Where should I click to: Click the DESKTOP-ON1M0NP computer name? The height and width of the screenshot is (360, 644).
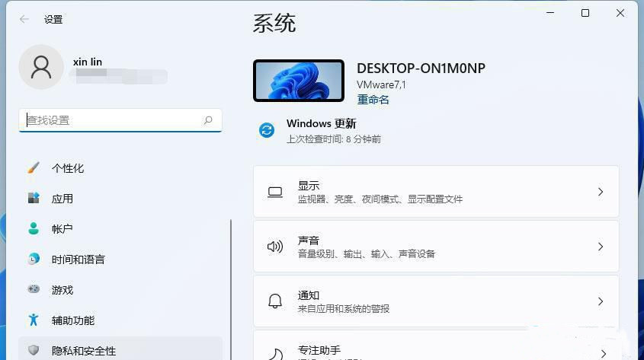pyautogui.click(x=421, y=68)
